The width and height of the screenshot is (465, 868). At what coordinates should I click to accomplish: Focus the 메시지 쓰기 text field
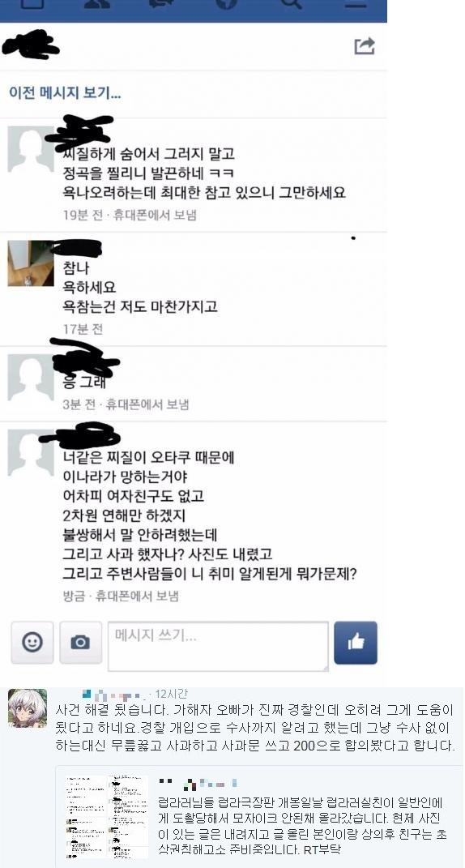point(218,646)
